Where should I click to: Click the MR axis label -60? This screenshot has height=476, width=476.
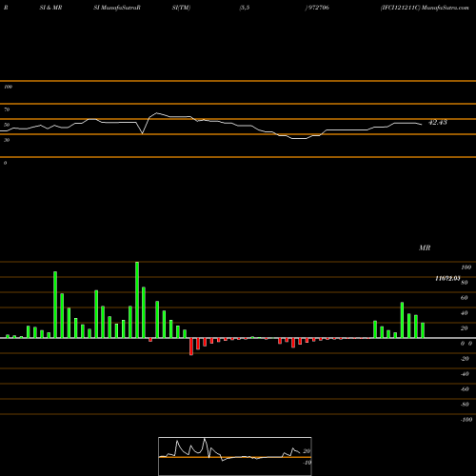pyautogui.click(x=465, y=389)
